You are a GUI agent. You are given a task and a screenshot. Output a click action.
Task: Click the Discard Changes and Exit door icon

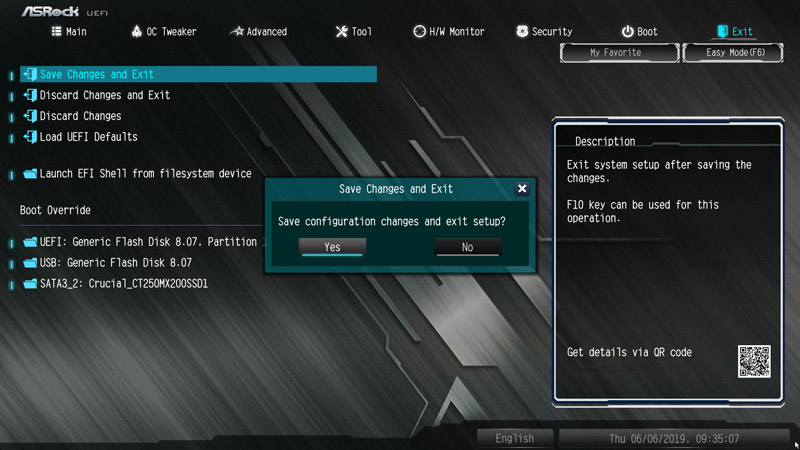click(30, 95)
